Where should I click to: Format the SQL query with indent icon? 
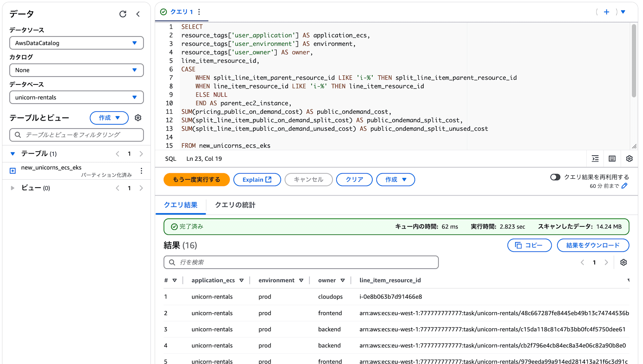[595, 159]
